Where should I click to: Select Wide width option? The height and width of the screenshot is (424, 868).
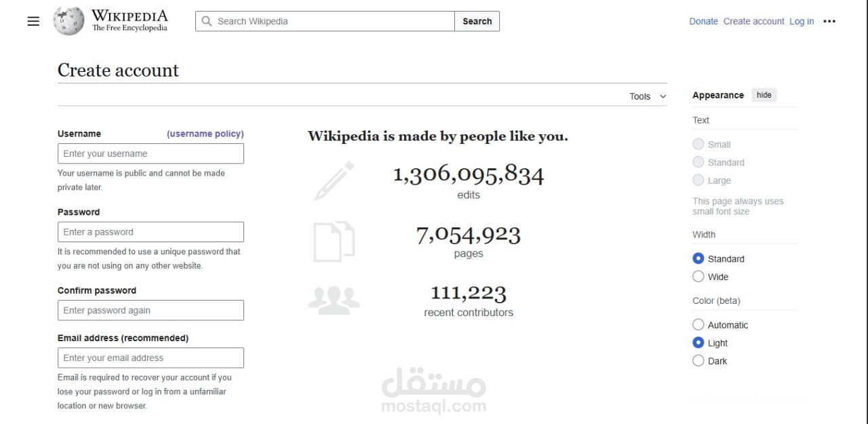(698, 276)
